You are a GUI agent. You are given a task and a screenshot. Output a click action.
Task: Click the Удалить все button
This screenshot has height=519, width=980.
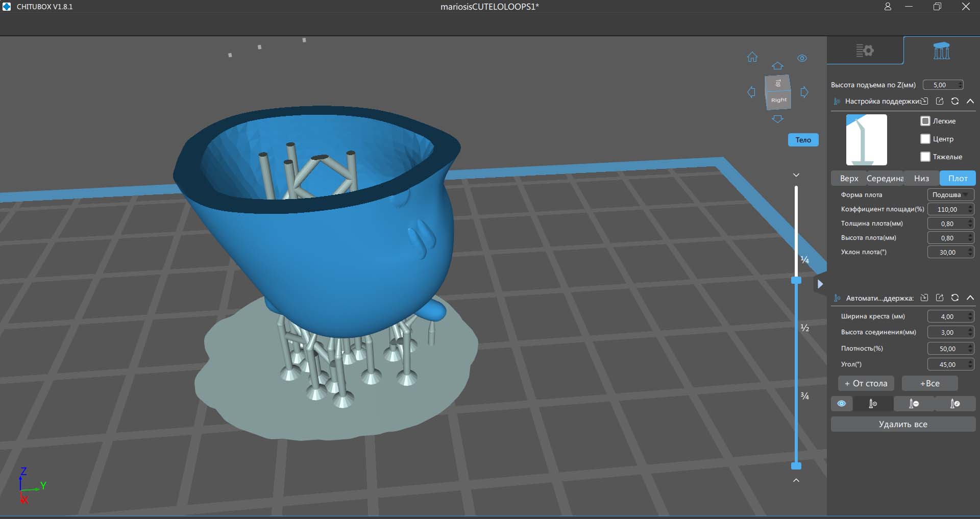[903, 424]
